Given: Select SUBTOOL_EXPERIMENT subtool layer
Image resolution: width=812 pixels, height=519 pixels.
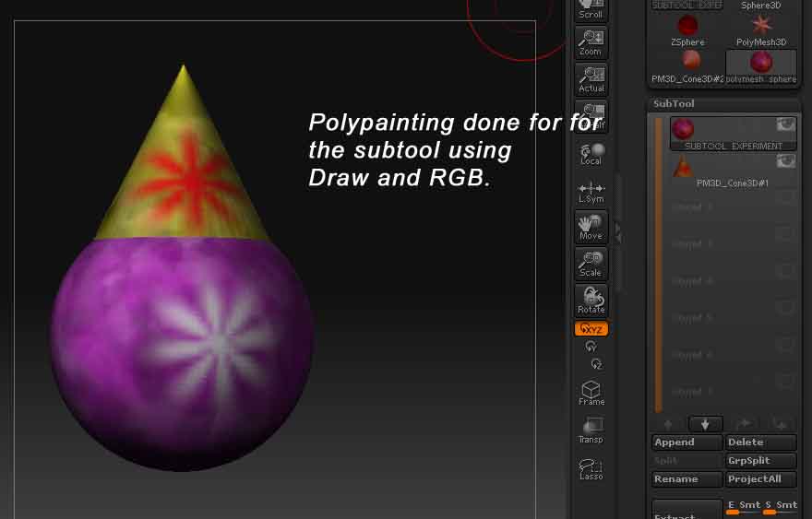Looking at the screenshot, I should click(x=734, y=134).
